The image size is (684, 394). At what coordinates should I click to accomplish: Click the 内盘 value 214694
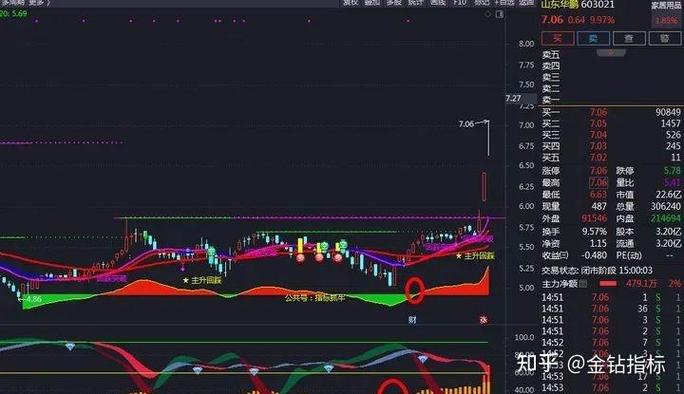pos(665,218)
